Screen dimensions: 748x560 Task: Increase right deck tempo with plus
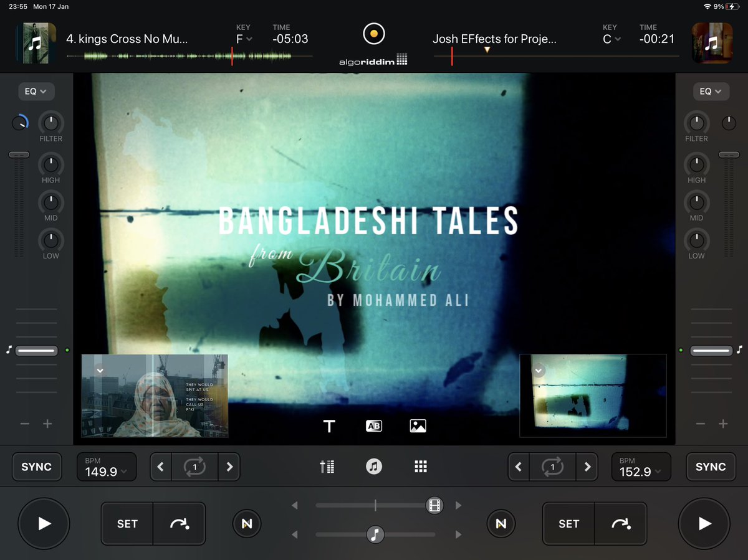(723, 424)
